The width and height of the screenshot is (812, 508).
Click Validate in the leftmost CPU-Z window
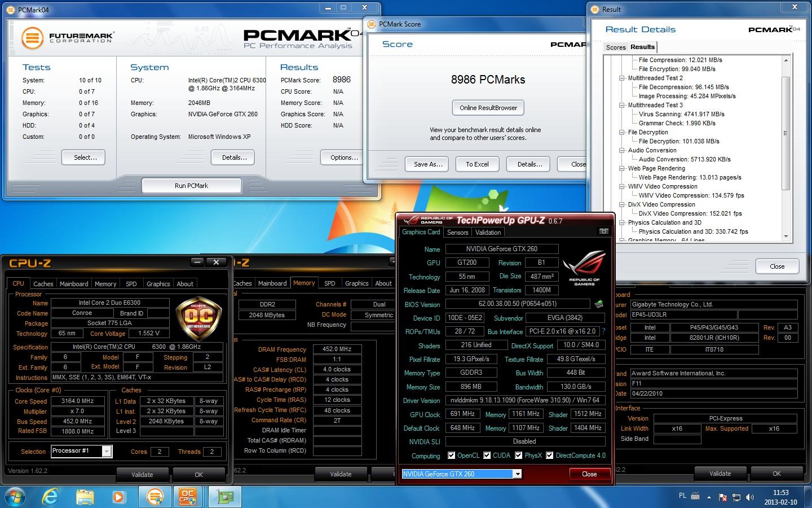(x=142, y=475)
